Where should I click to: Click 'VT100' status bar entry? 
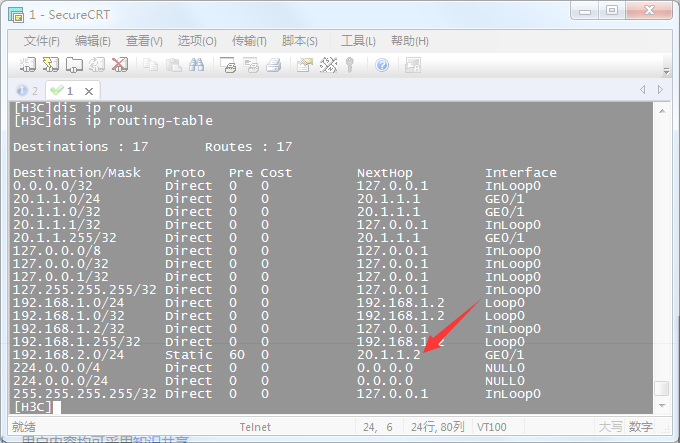click(x=491, y=427)
